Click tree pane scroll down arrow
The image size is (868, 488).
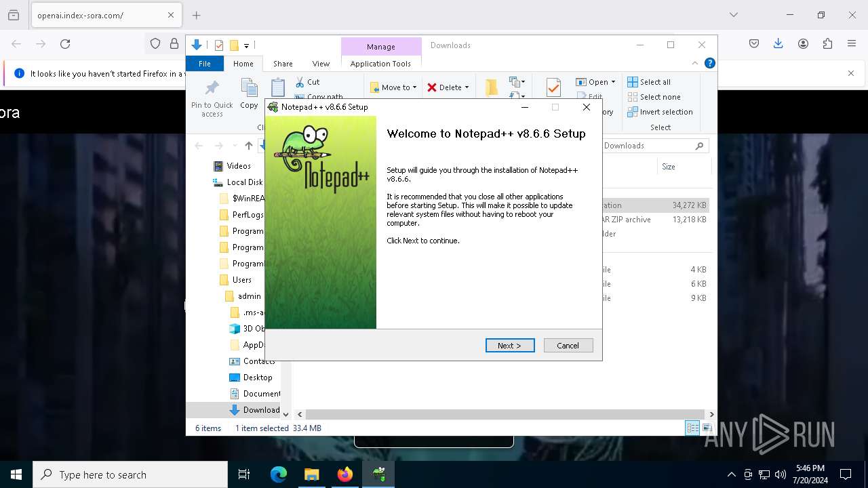285,414
